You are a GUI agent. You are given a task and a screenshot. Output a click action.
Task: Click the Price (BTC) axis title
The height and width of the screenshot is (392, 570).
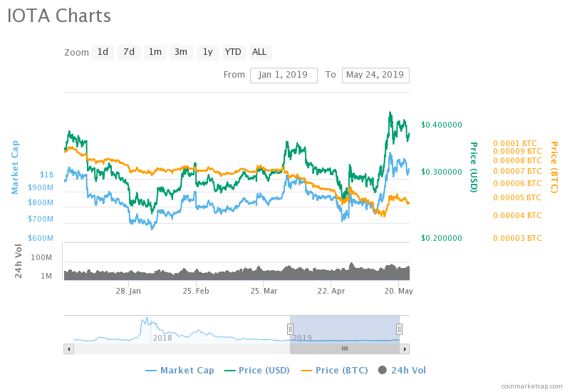pyautogui.click(x=554, y=167)
